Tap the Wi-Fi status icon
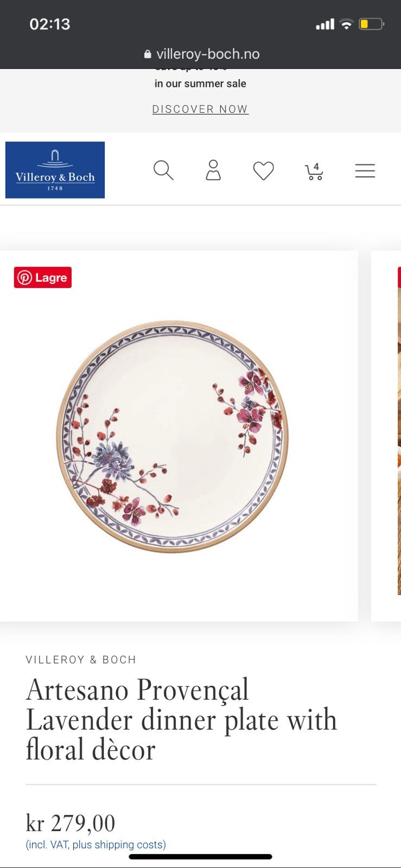Screen dimensions: 401x868 tap(346, 24)
